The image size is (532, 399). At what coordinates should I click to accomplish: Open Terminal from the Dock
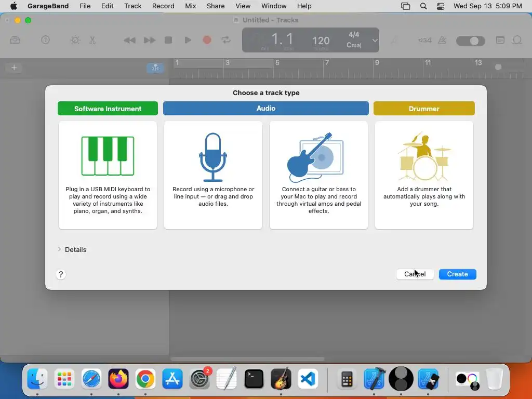(x=254, y=379)
